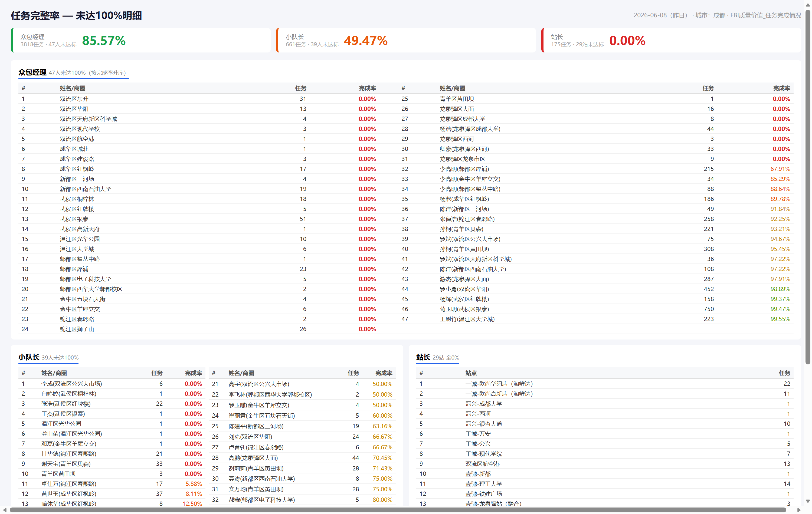812x514 pixels.
Task: Click the 成华区红枫岭 row name
Action: 77,169
